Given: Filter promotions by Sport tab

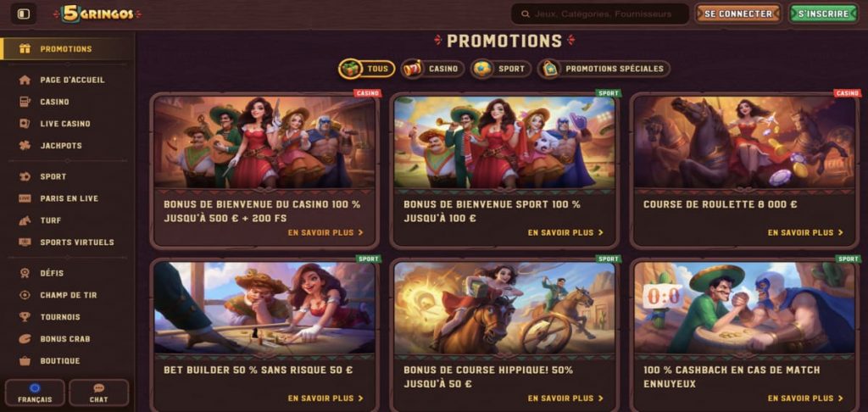Looking at the screenshot, I should [500, 69].
